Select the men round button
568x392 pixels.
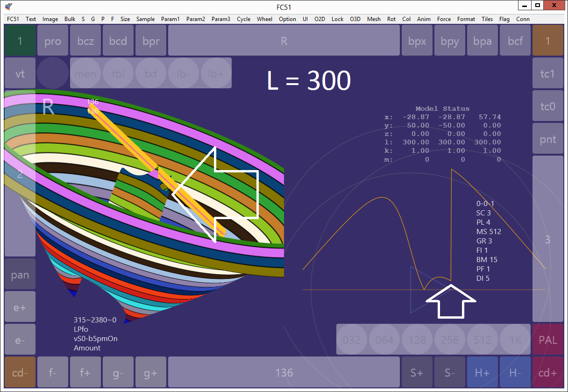click(x=85, y=73)
